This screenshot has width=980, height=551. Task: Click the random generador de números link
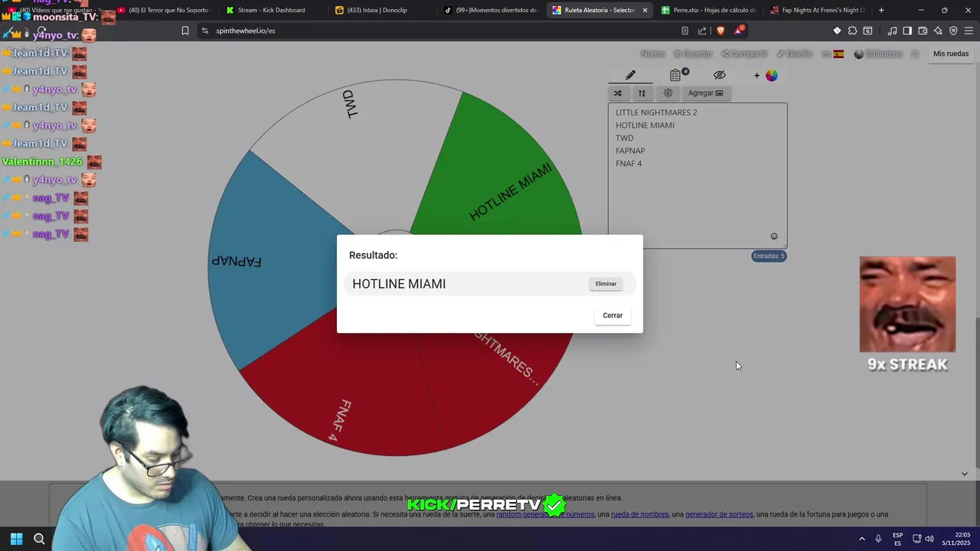tap(545, 514)
